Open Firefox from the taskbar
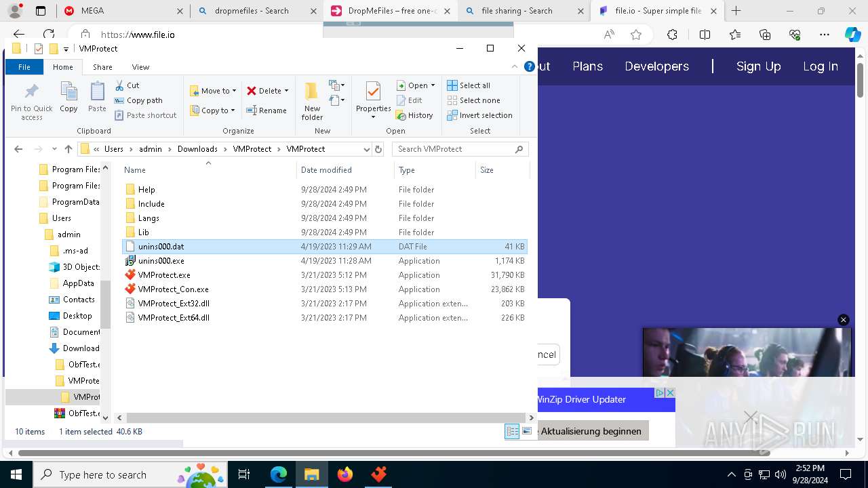 pos(345,474)
